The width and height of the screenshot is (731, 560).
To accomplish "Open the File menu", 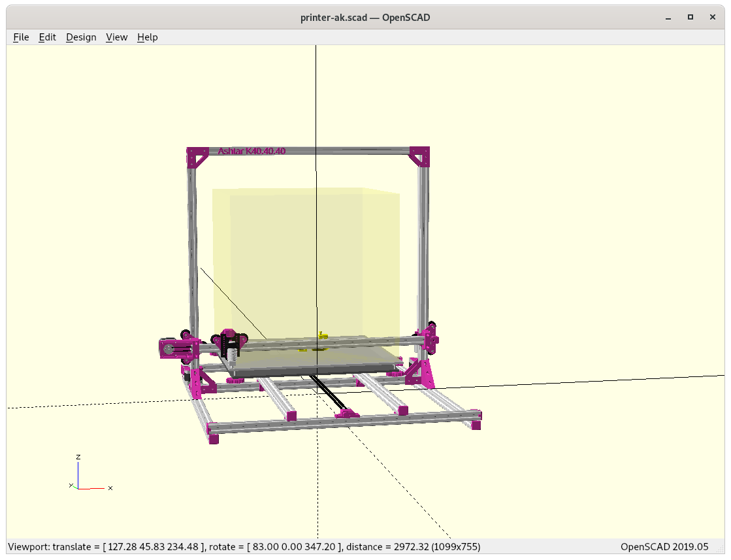I will point(21,37).
